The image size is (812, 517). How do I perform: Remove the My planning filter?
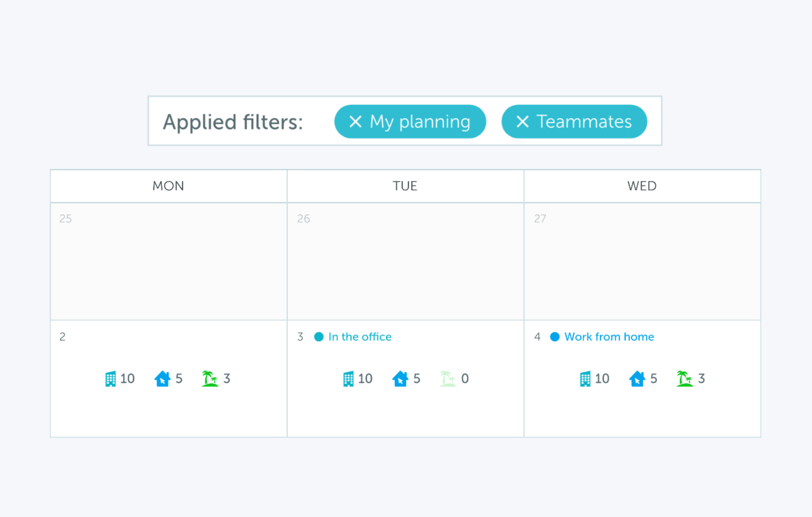coord(355,121)
